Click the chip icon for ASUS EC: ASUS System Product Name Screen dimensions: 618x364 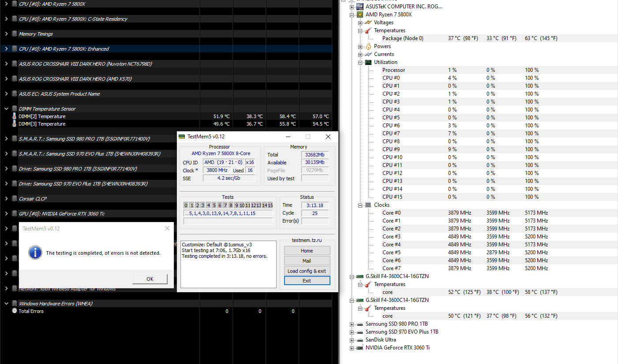point(15,94)
